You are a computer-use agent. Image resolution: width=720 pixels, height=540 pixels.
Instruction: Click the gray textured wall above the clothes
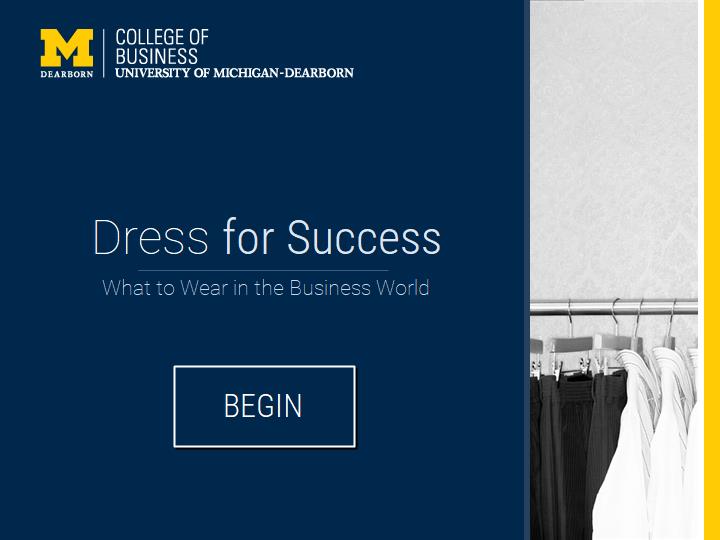click(612, 150)
